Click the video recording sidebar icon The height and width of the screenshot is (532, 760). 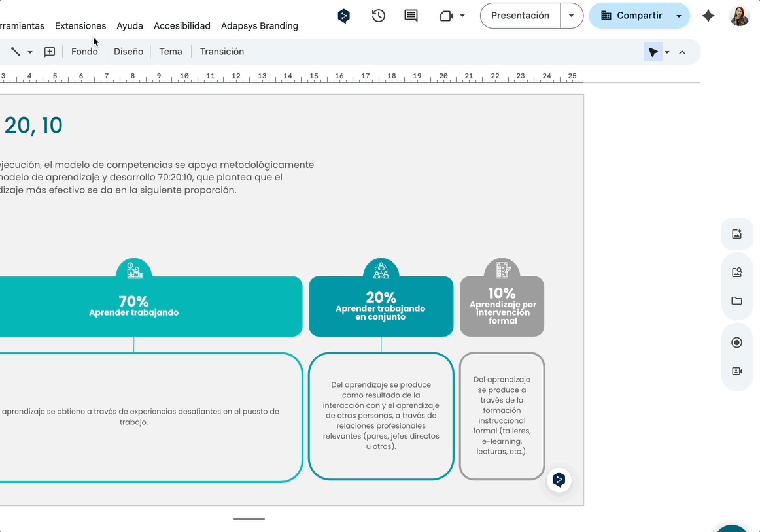coord(736,371)
